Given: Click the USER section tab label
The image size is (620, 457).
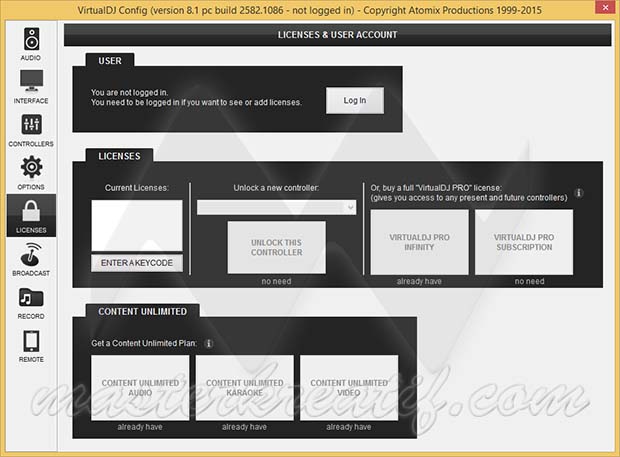Looking at the screenshot, I should [x=110, y=61].
